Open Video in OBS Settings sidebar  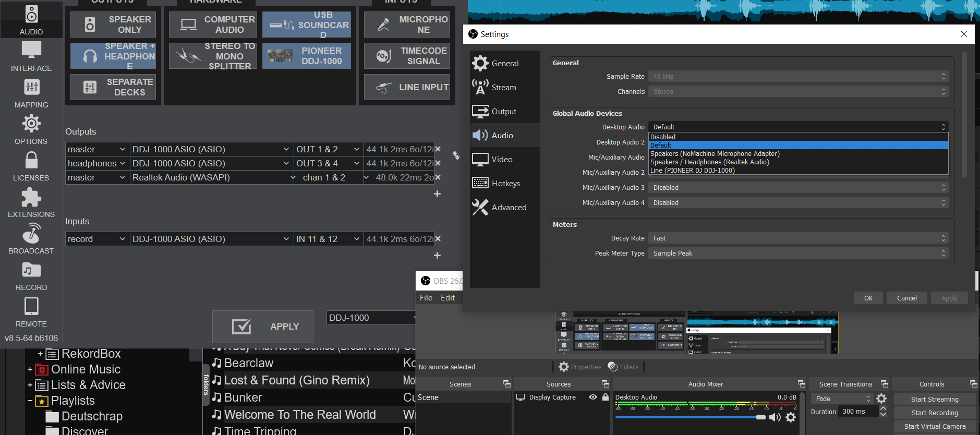coord(505,160)
